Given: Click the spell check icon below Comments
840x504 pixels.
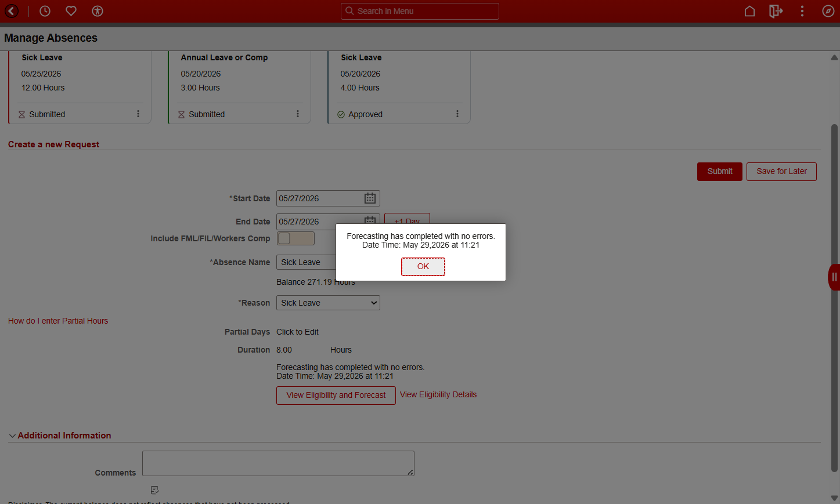Looking at the screenshot, I should pos(154,490).
